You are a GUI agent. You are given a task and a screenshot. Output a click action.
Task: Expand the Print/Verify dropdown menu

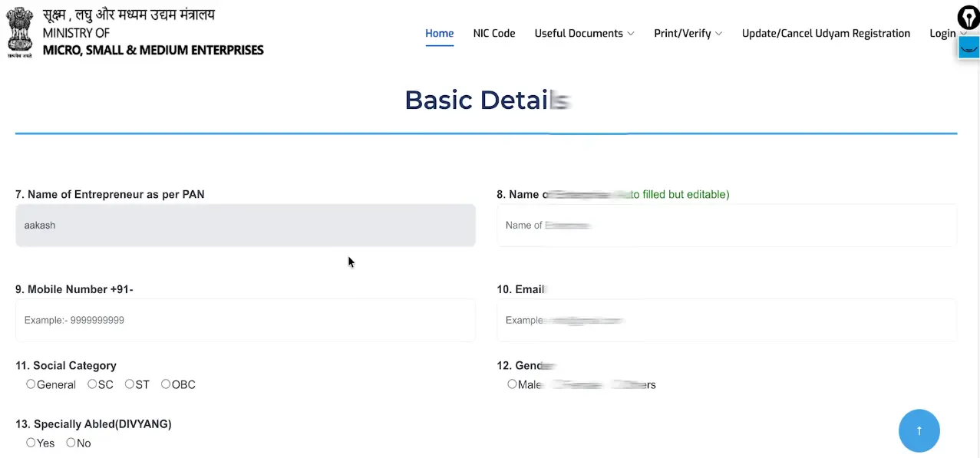coord(688,33)
